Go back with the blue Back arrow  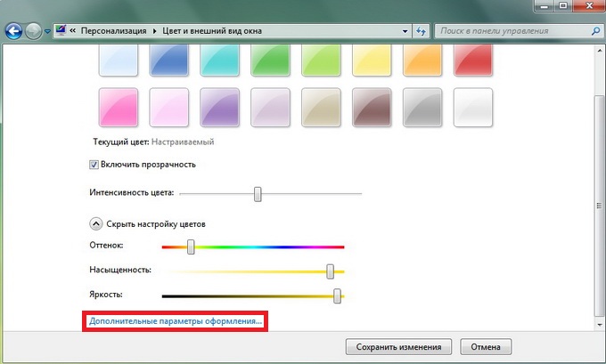click(x=14, y=31)
